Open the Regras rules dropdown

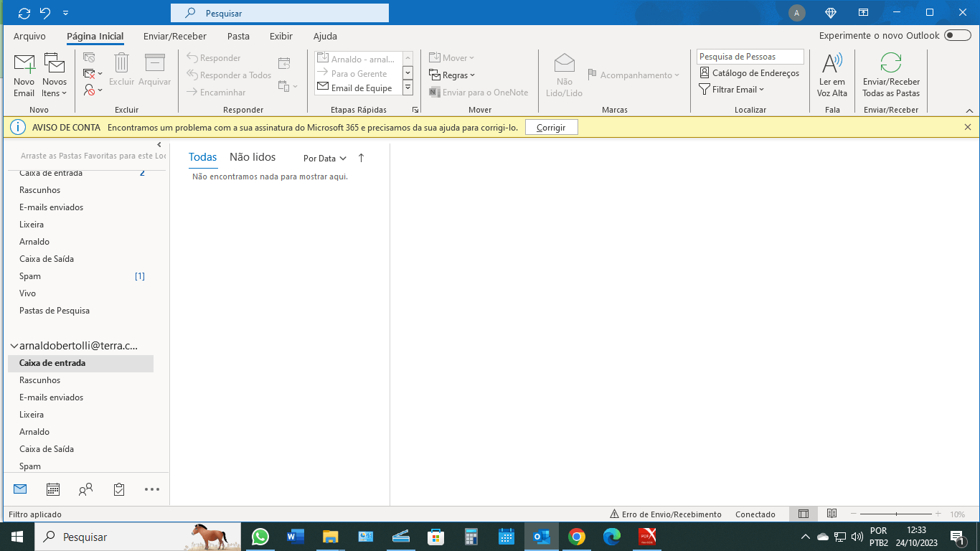(452, 75)
